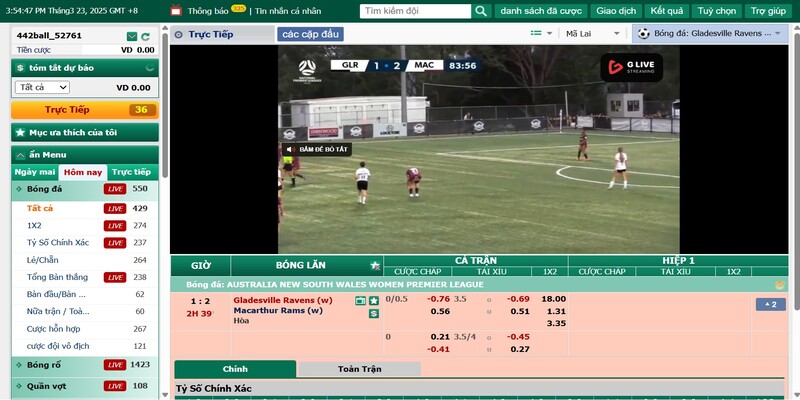
Task: Bet on handicap odds -0.76
Action: 438,299
